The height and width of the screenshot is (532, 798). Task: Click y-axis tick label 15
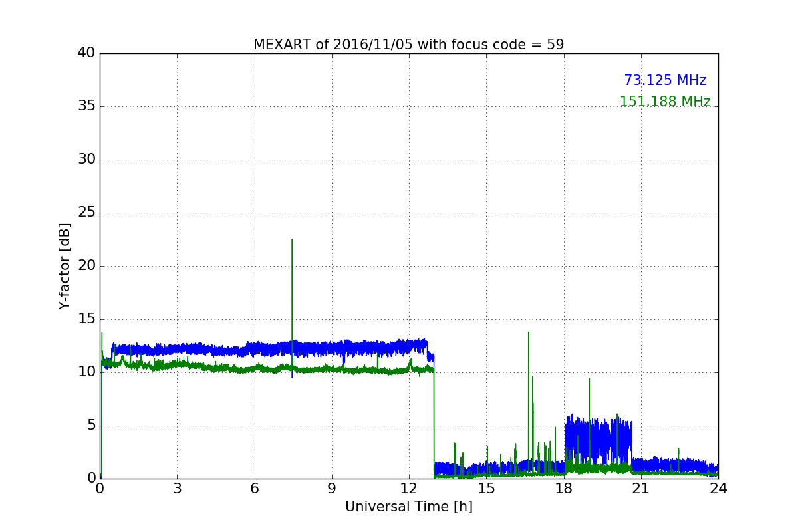pos(86,319)
